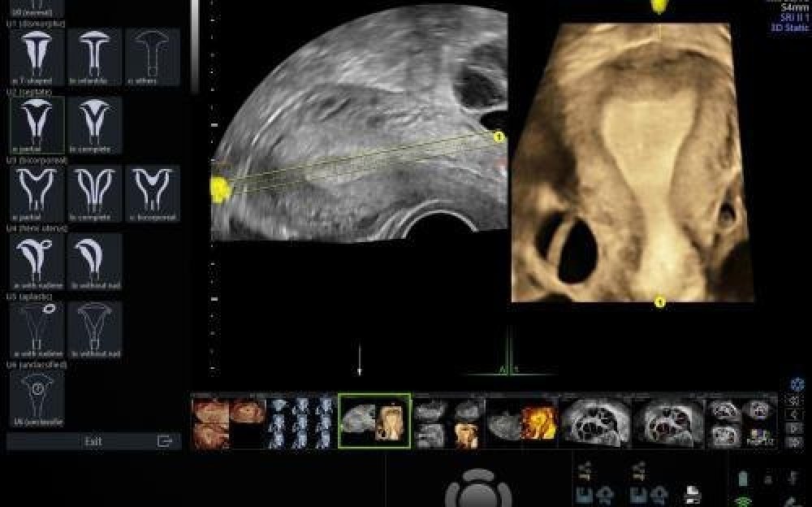Viewport: 812px width, 507px height.
Task: Open the first thumbnail with four 3D renders
Action: (x=228, y=422)
